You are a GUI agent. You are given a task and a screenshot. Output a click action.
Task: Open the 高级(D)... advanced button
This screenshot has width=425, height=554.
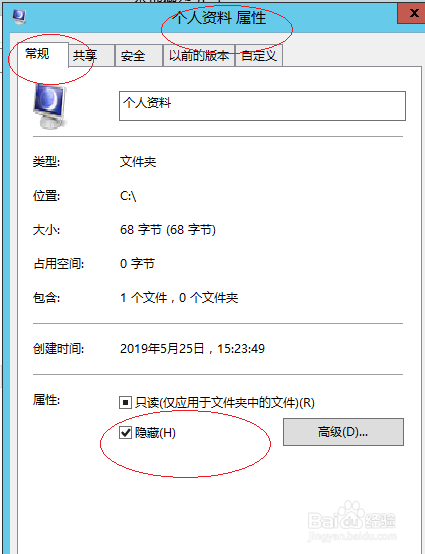(x=343, y=432)
